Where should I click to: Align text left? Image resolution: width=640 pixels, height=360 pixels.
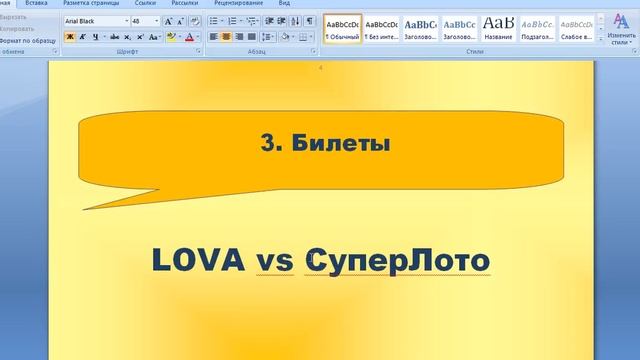click(213, 37)
